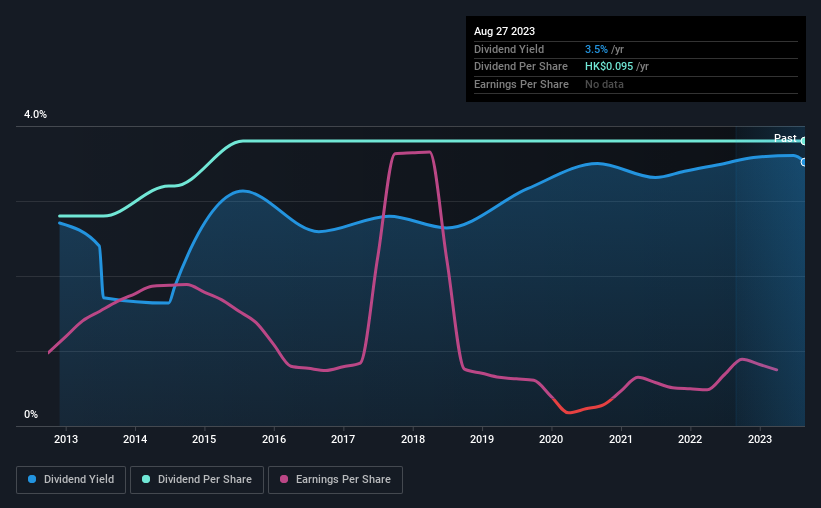Toggle the Earnings Per Share legend item
This screenshot has width=821, height=508.
point(336,480)
